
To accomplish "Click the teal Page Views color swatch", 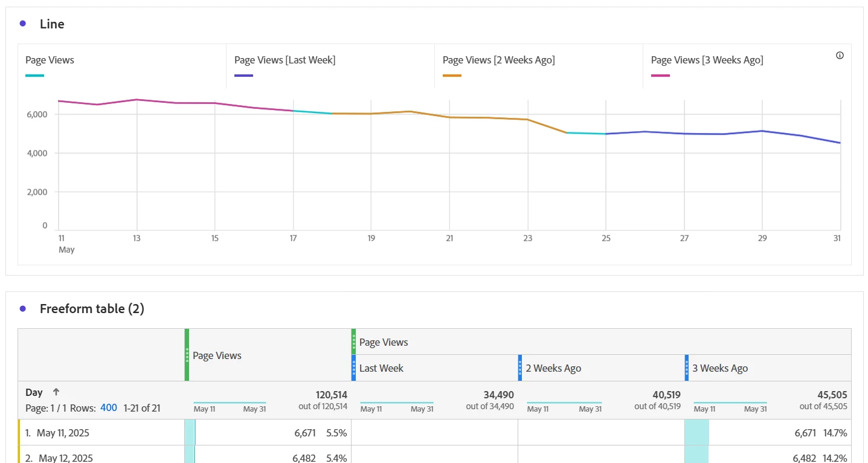I will 34,76.
